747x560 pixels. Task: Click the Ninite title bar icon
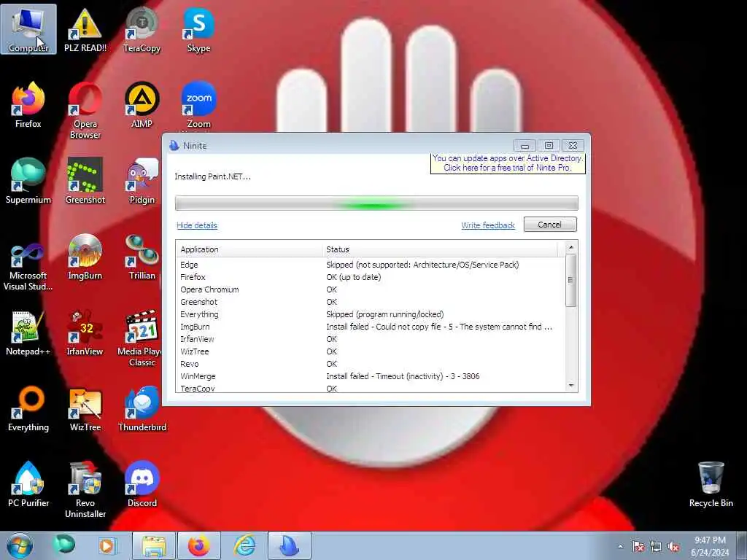click(x=174, y=145)
